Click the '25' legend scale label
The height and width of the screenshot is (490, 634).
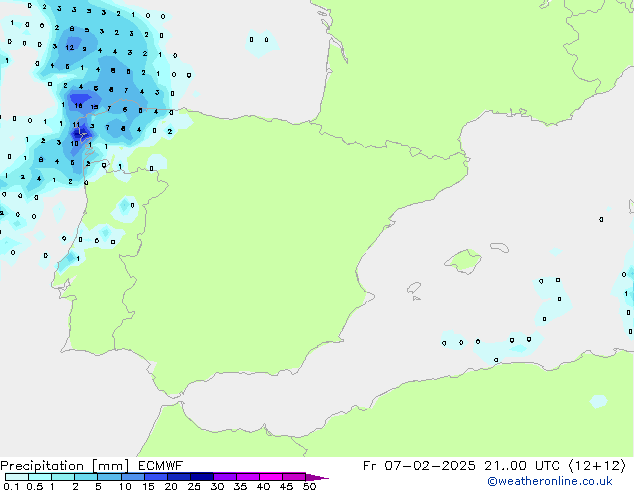tap(194, 486)
